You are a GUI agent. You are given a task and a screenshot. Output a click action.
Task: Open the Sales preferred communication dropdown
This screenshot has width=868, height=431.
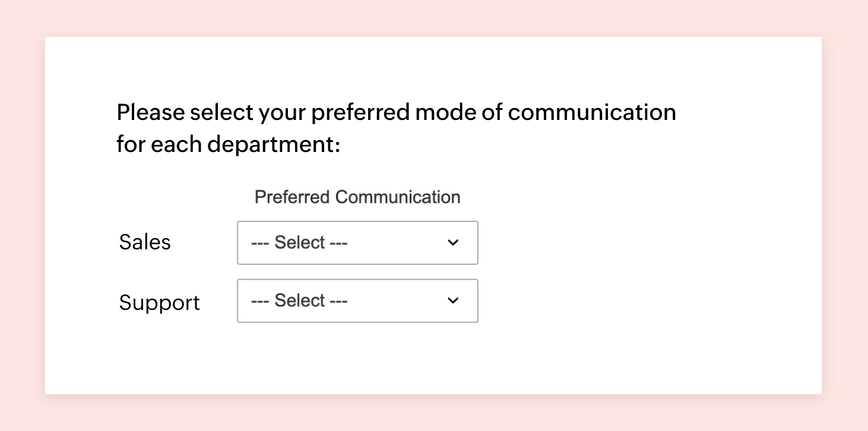click(x=356, y=242)
